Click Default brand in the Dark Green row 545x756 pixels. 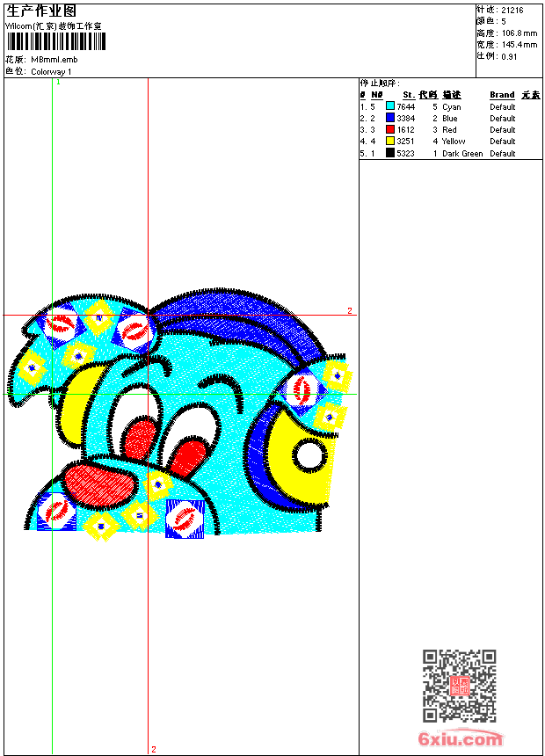click(x=503, y=153)
